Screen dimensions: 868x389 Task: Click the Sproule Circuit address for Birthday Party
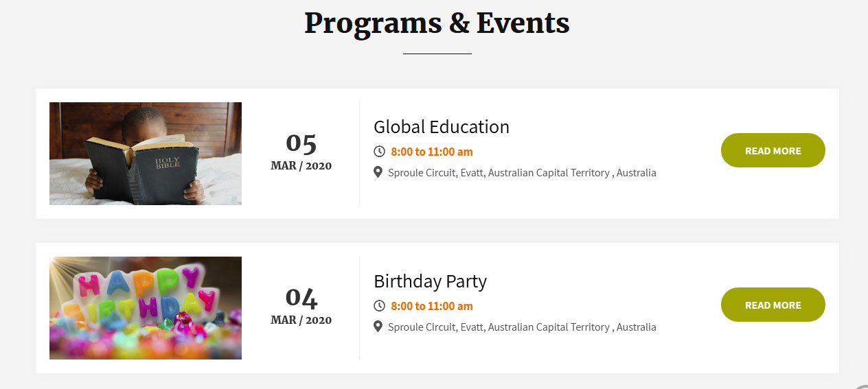(x=522, y=327)
